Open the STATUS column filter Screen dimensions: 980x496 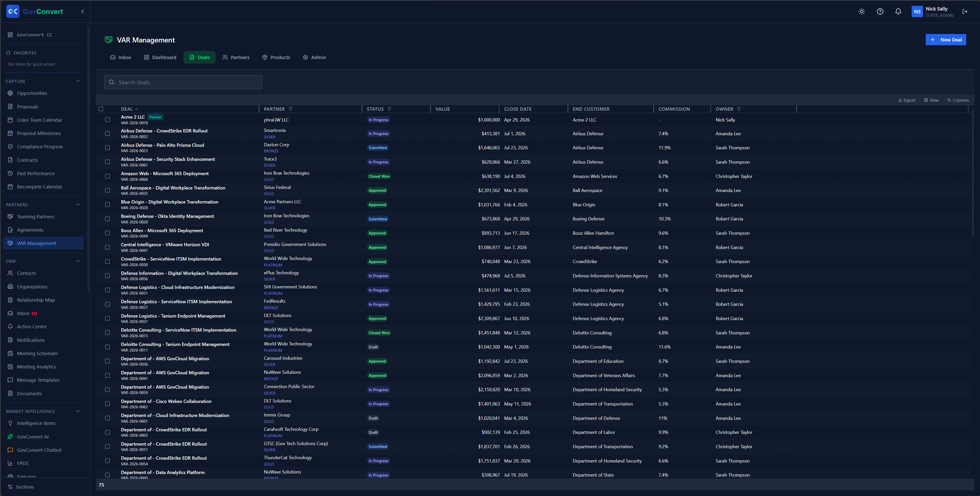pyautogui.click(x=389, y=109)
